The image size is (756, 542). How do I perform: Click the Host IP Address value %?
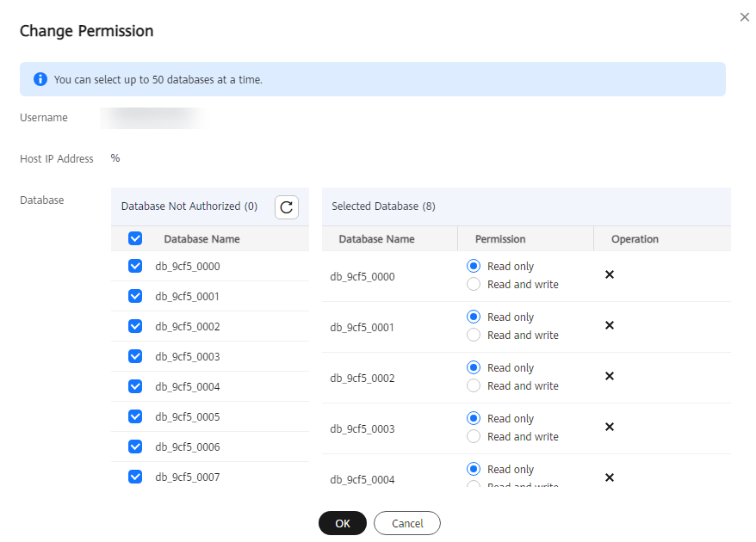(x=115, y=158)
